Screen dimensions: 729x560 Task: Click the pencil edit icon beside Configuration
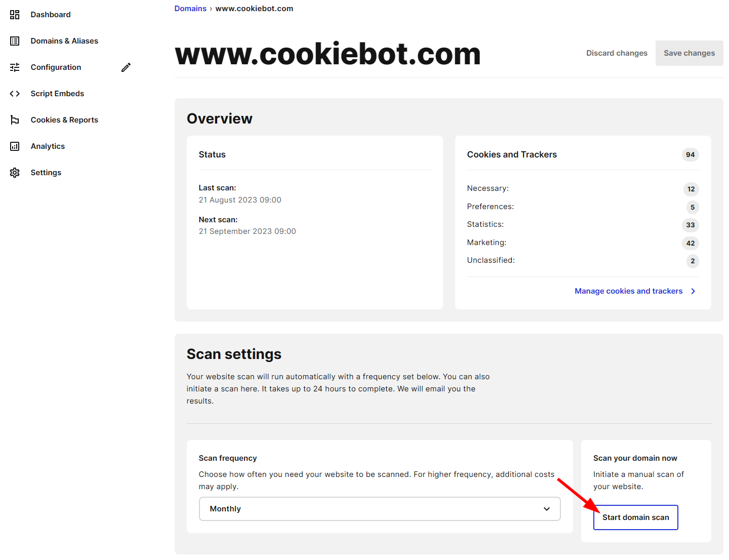pyautogui.click(x=126, y=67)
